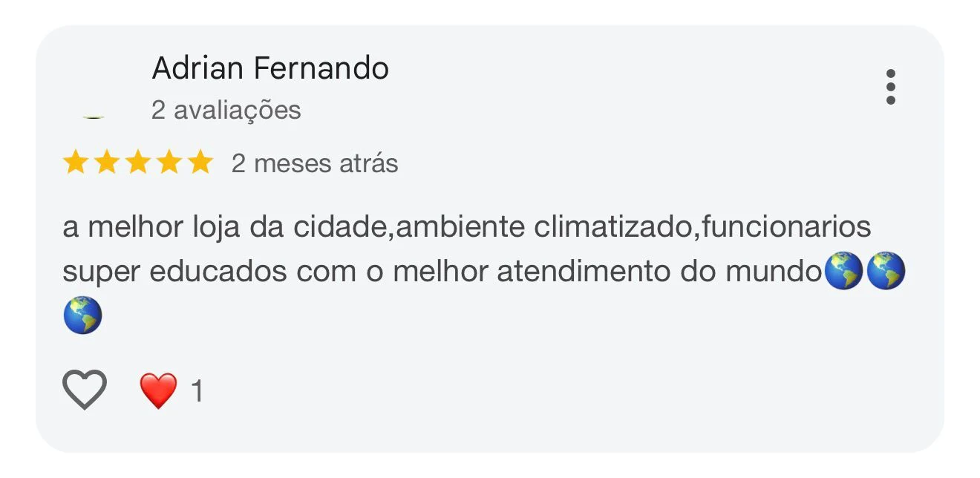Click the third rating star
Screen dimensions: 980x478
138,163
